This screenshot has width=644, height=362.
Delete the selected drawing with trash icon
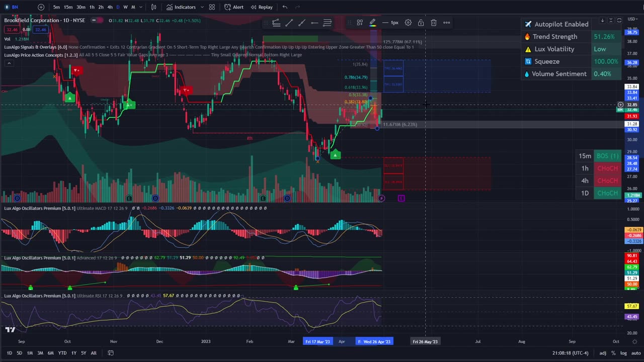(434, 23)
